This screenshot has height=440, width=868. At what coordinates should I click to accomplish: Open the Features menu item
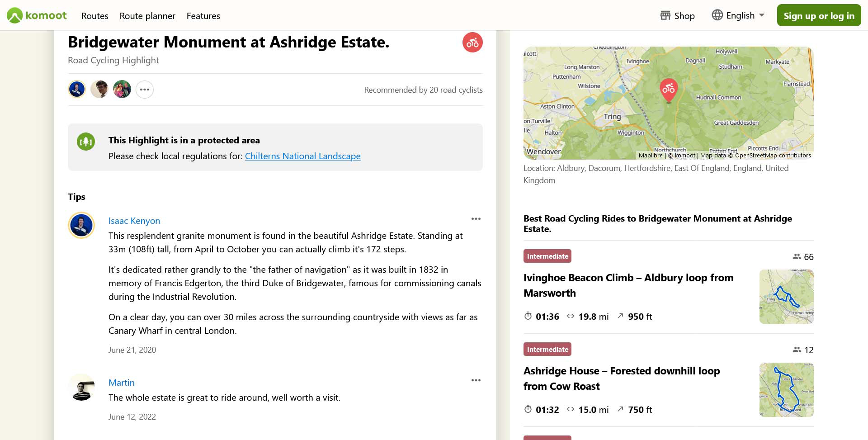click(x=203, y=16)
